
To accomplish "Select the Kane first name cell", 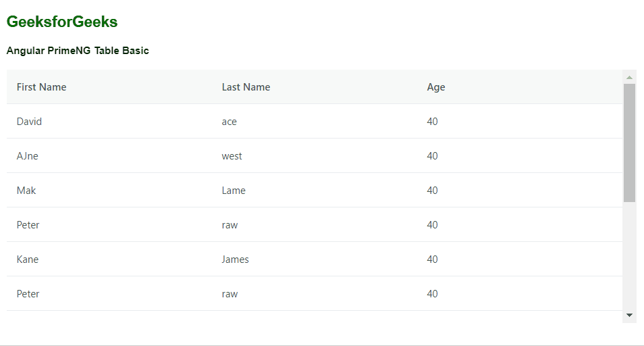I will tap(28, 259).
